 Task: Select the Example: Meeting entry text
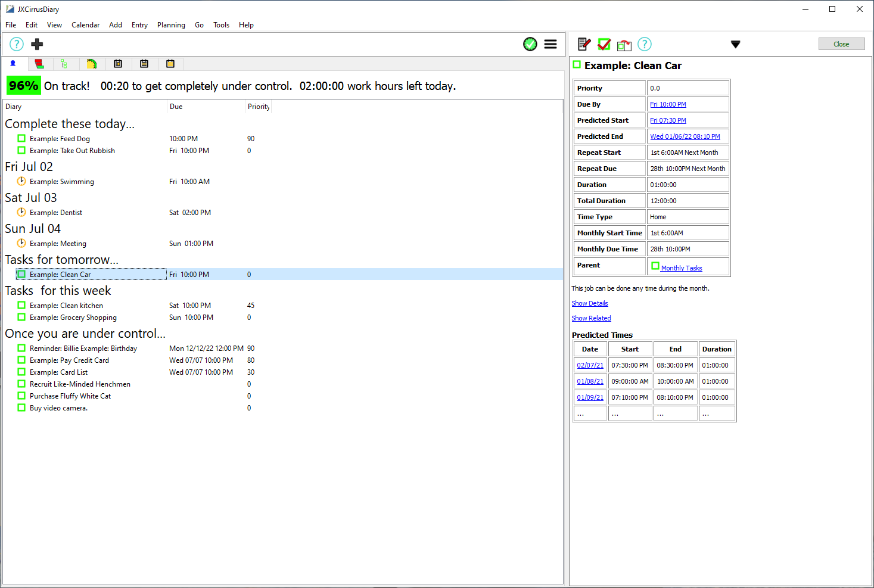[58, 244]
